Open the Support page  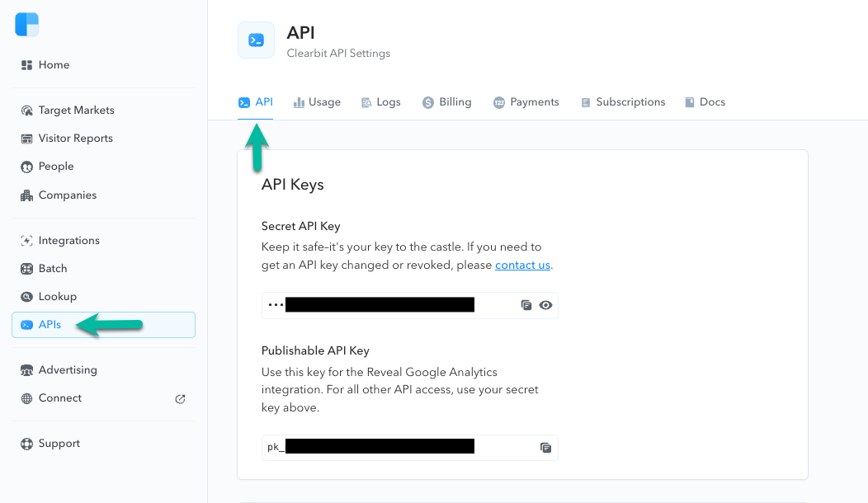[59, 444]
